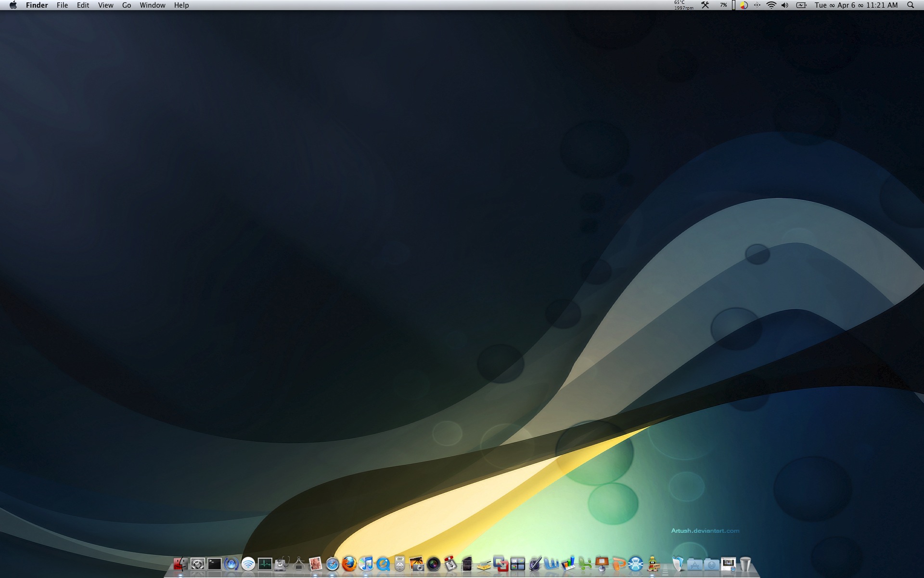Open System Preferences gear icon

coord(198,564)
